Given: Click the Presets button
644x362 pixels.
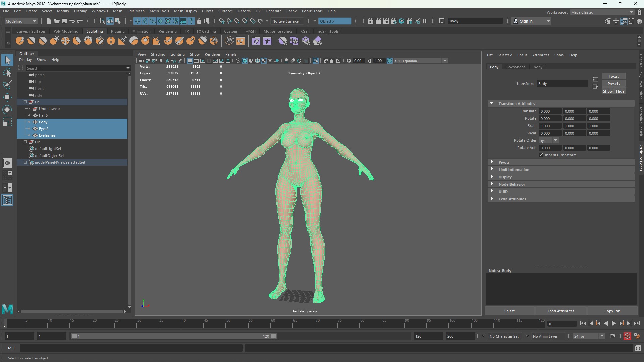Looking at the screenshot, I should pyautogui.click(x=613, y=84).
